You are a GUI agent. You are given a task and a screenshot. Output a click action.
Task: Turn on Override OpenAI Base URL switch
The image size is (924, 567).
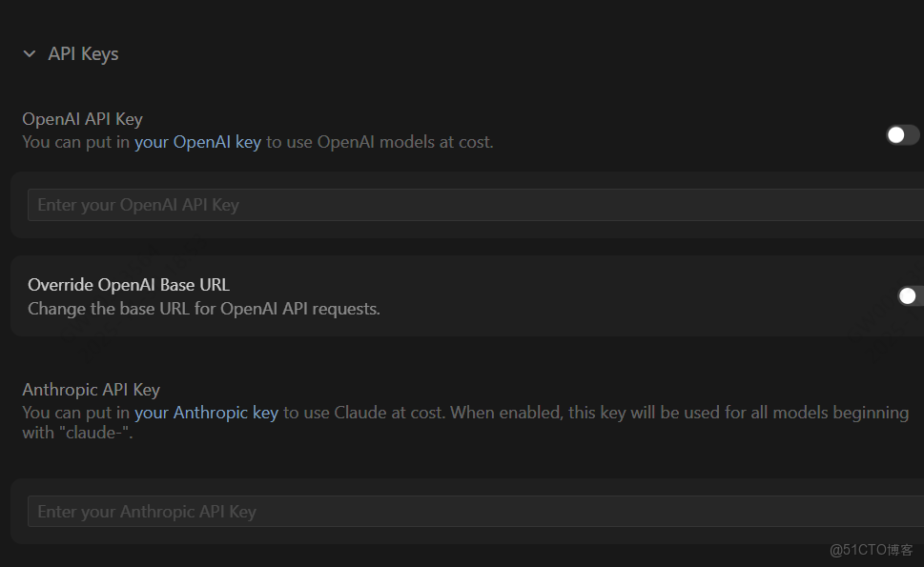pyautogui.click(x=910, y=296)
